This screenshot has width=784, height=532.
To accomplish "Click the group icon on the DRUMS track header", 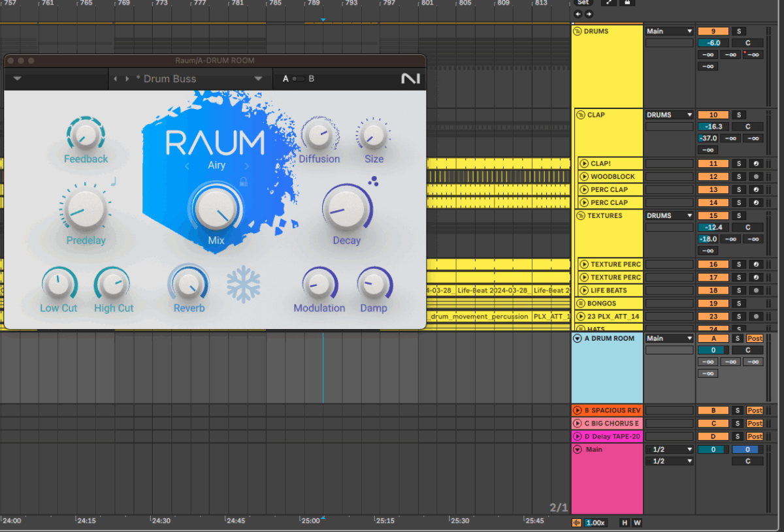I will tap(578, 31).
